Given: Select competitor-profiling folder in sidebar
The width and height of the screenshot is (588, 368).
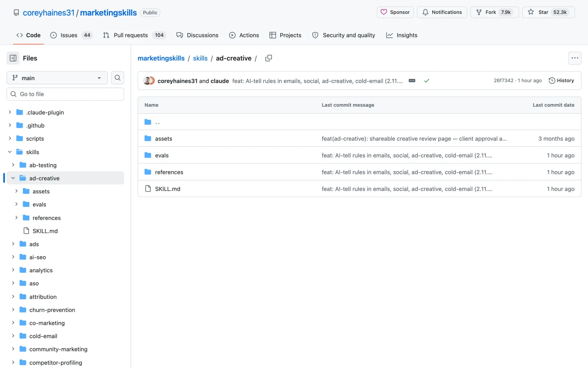Looking at the screenshot, I should click(x=55, y=362).
